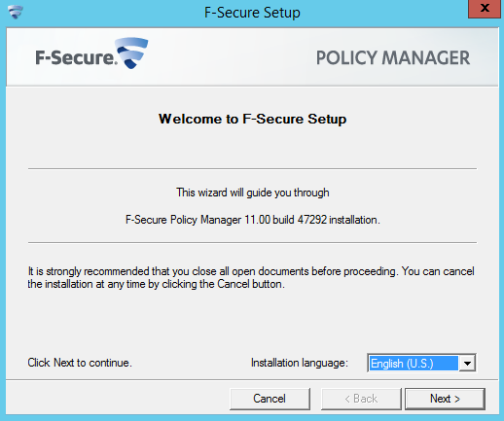Click the Policy Manager 11.00 build text

click(x=253, y=220)
